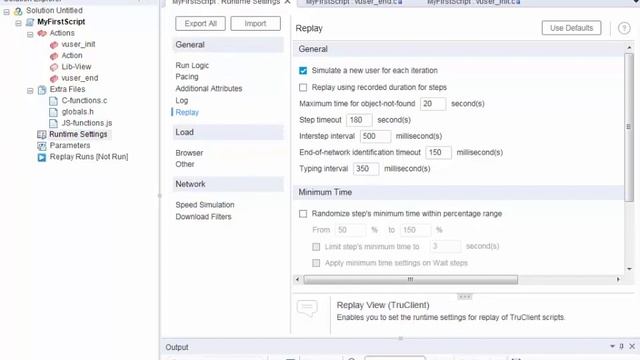Switch to the MyFirstScript vuser_end.c tab
640x360 pixels.
(354, 2)
